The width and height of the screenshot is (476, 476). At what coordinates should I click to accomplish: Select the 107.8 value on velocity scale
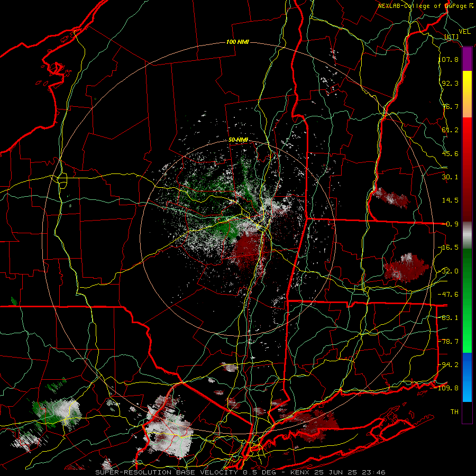pyautogui.click(x=448, y=59)
